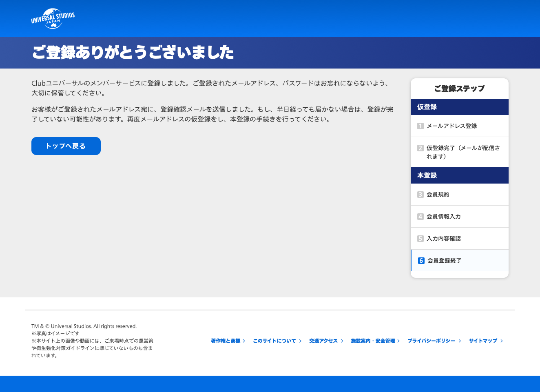
Task: Click the ※写真はイメージです note
Action: [x=55, y=334]
